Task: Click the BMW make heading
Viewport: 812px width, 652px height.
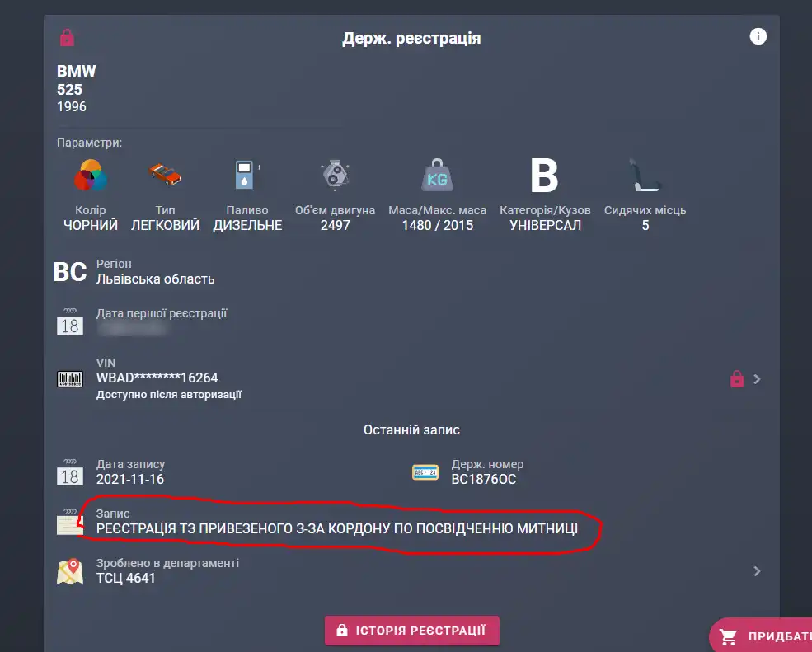Action: (77, 71)
